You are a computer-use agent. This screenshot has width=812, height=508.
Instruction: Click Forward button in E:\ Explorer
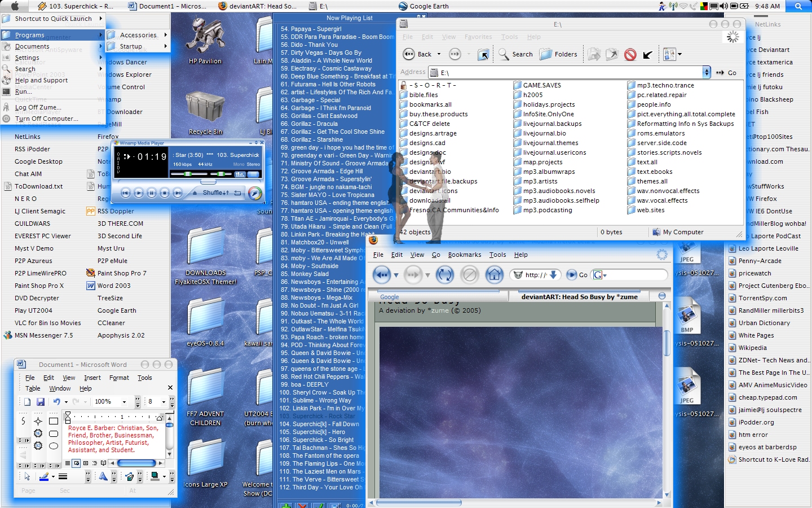pyautogui.click(x=454, y=54)
